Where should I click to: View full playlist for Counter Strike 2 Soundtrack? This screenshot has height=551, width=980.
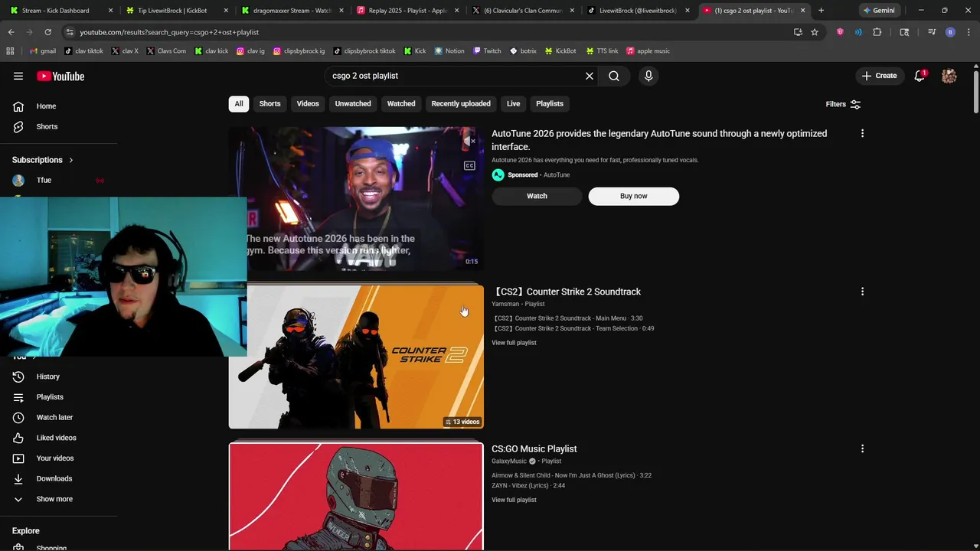[x=514, y=343]
